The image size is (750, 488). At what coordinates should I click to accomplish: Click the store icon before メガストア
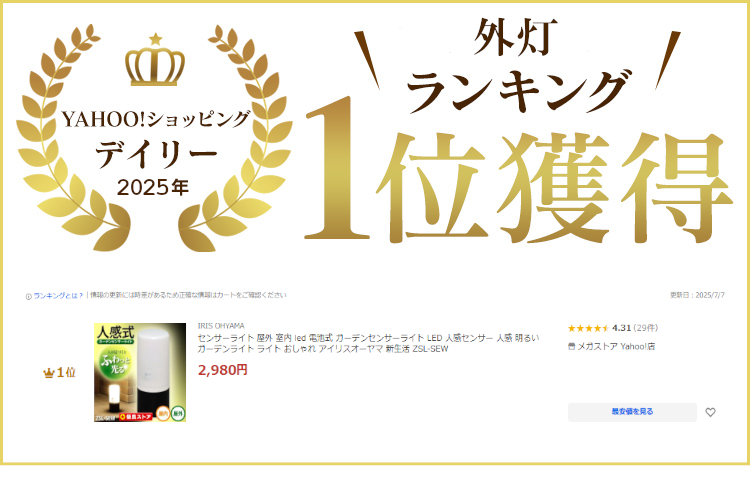571,346
